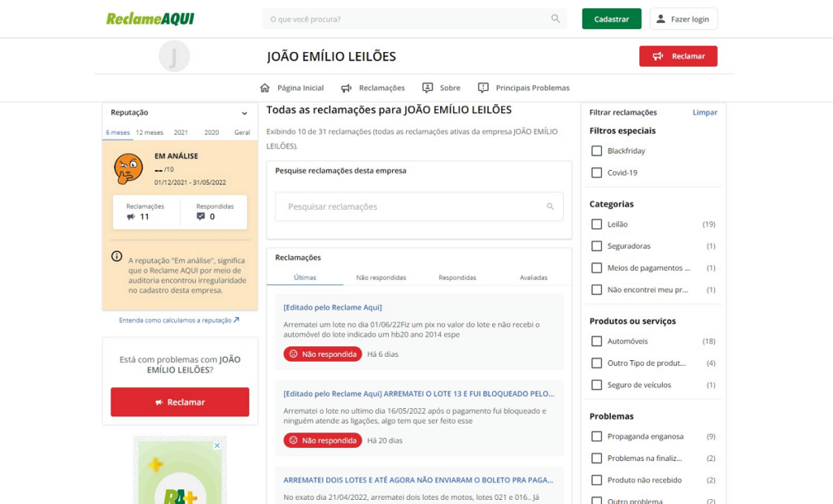Select the Automóveis product checkbox
This screenshot has width=833, height=504.
(x=596, y=341)
